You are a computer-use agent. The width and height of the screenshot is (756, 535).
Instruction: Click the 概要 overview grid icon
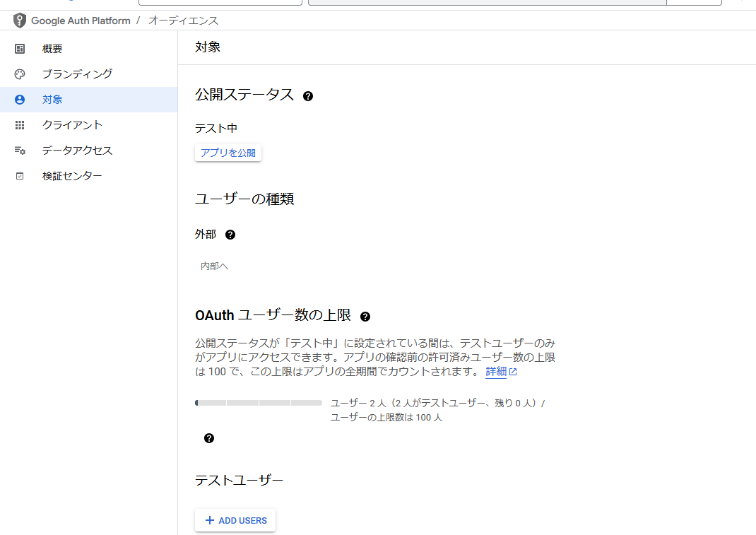pyautogui.click(x=20, y=49)
